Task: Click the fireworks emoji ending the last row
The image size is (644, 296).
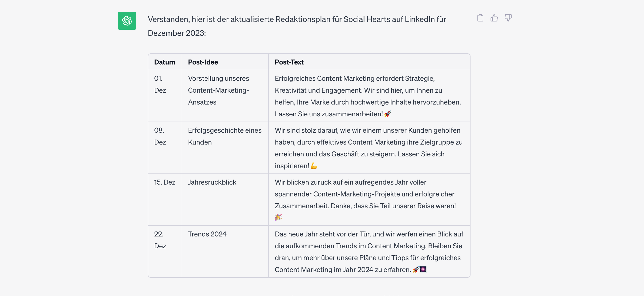Action: (423, 270)
